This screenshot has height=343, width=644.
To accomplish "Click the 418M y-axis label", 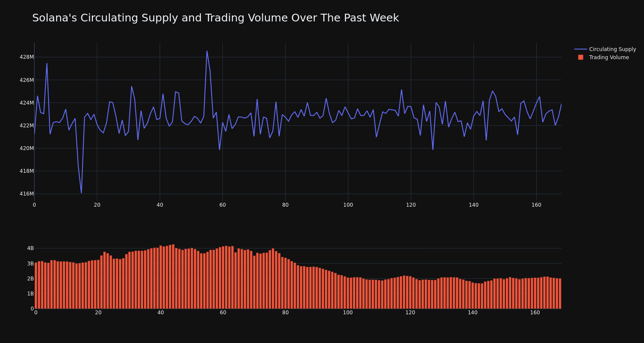I will pos(27,171).
